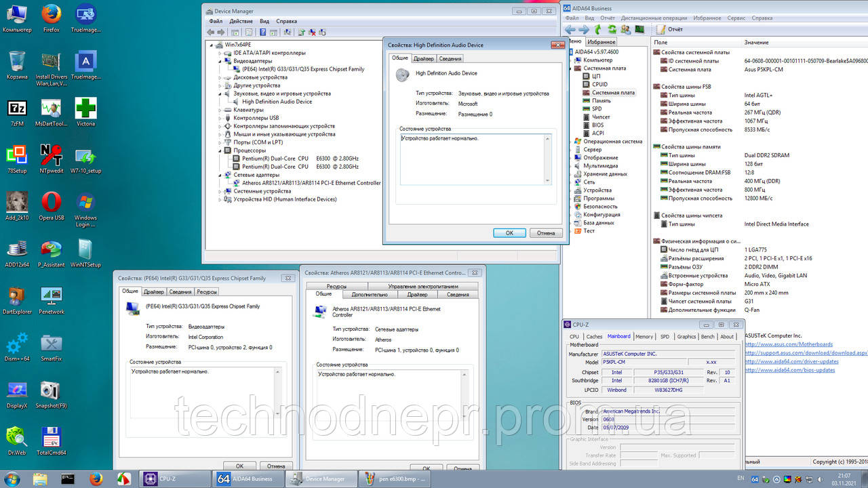Click AIDA64 green up-level arrow
Image resolution: width=868 pixels, height=488 pixels.
tap(598, 30)
